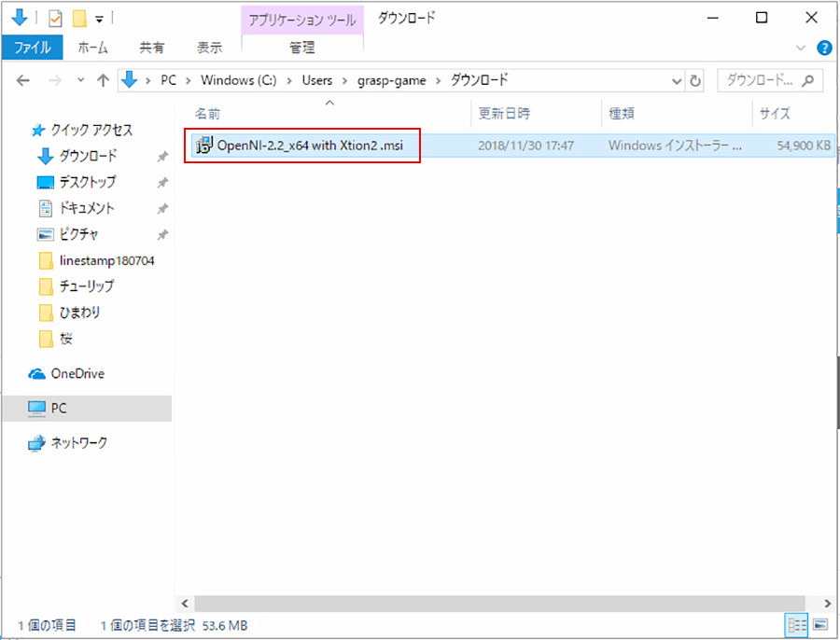Expand the chevron after Users in breadcrumb

[x=345, y=81]
